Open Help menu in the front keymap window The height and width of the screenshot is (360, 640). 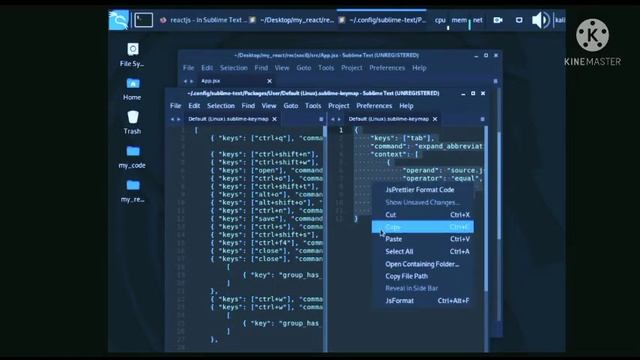coord(406,106)
